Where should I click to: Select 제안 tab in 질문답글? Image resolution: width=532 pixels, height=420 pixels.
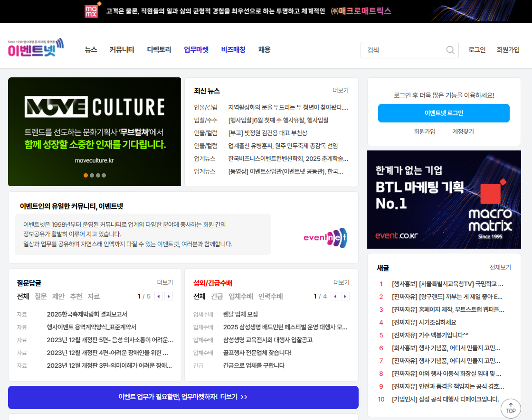click(x=58, y=296)
